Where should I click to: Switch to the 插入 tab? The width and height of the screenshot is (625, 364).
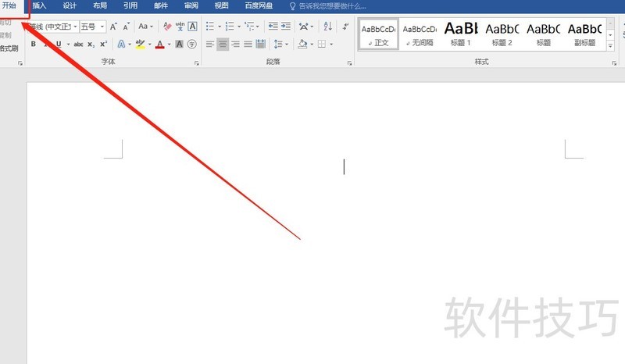(39, 5)
